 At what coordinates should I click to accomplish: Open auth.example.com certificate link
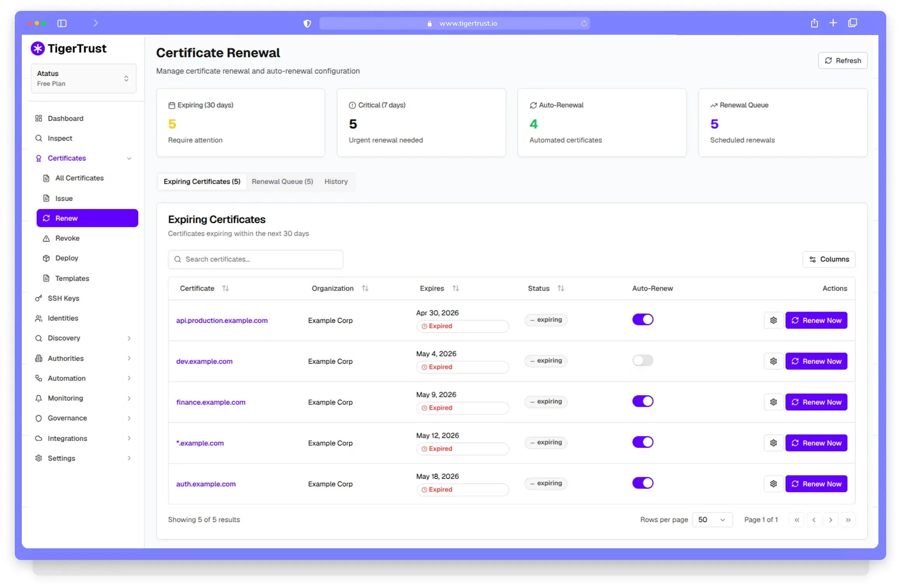point(206,483)
